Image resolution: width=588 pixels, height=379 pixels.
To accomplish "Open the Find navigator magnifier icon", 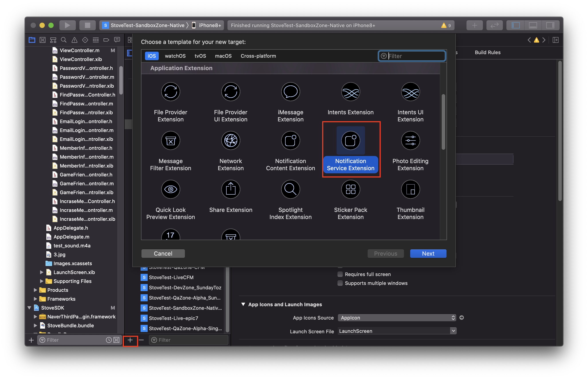I will [64, 40].
